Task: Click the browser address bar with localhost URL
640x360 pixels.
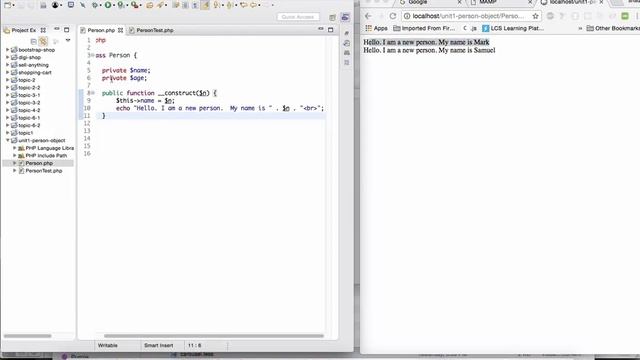Action: pos(467,16)
